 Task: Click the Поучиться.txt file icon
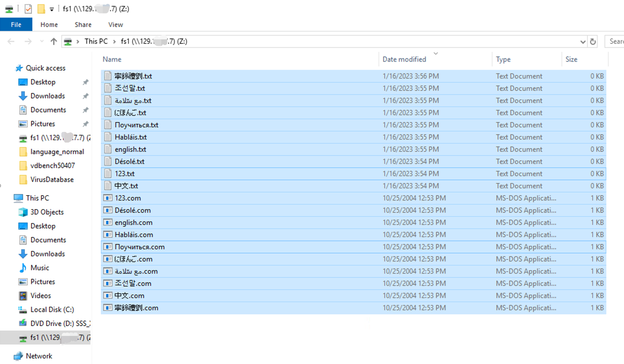click(x=108, y=125)
